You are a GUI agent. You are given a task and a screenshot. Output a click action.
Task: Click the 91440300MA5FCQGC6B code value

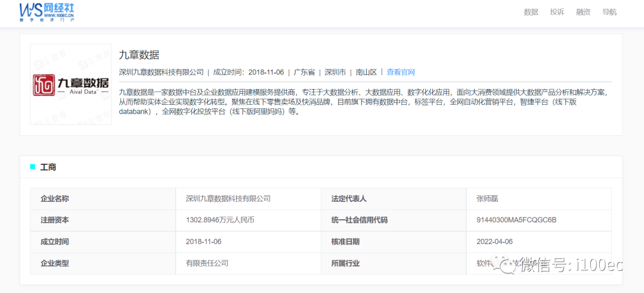(516, 220)
